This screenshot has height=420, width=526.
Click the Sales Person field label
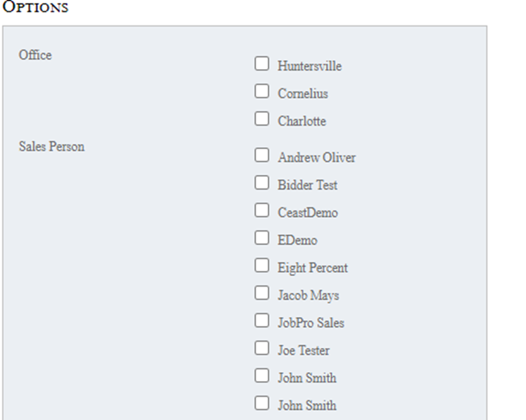point(52,147)
